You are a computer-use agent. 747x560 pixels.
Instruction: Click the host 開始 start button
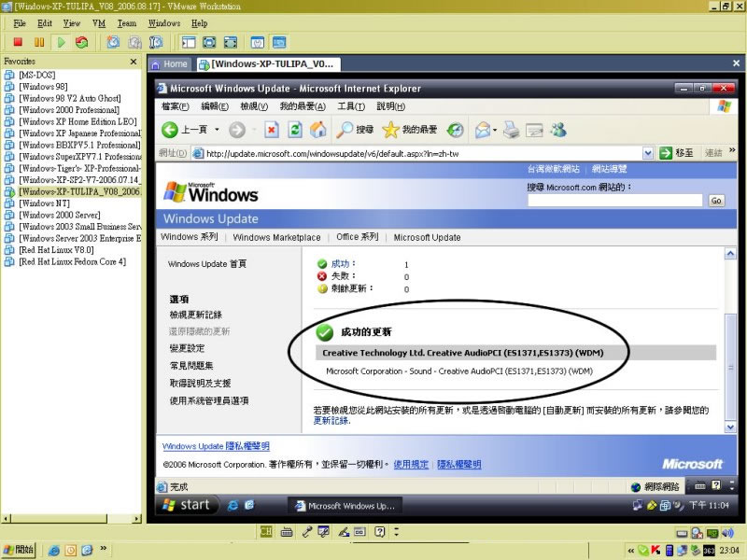(x=19, y=550)
